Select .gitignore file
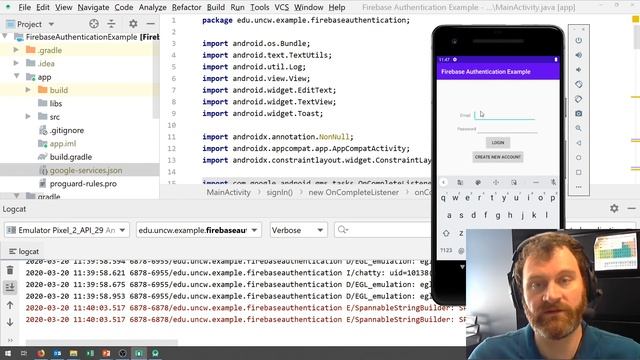 coord(67,130)
